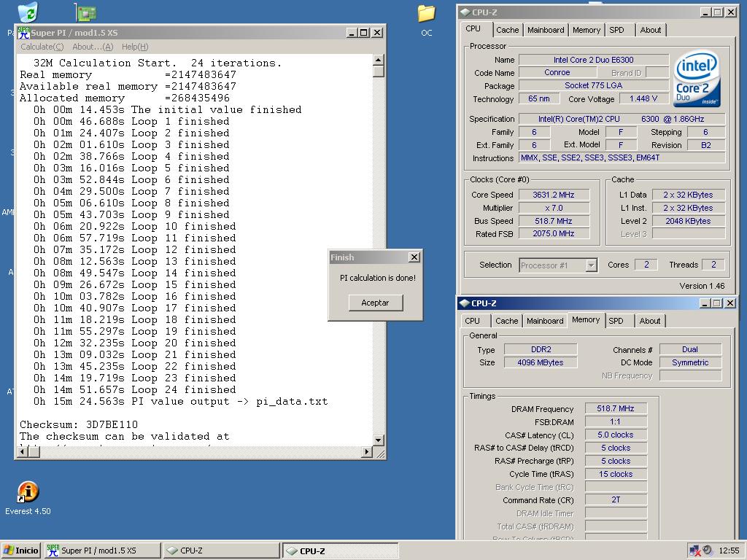Open About menu in Super PI

(x=93, y=47)
